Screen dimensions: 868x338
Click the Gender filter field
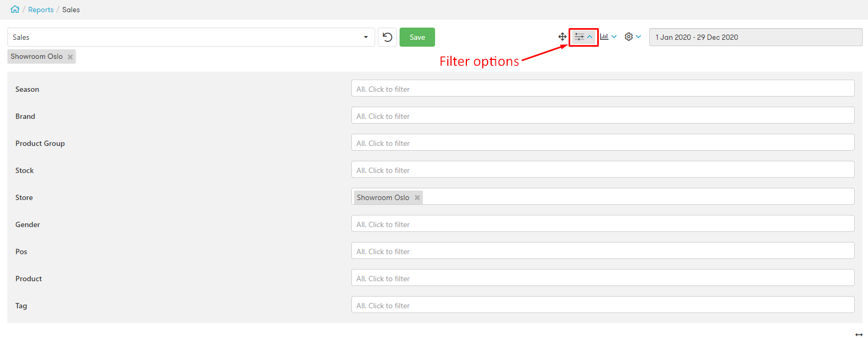[603, 223]
